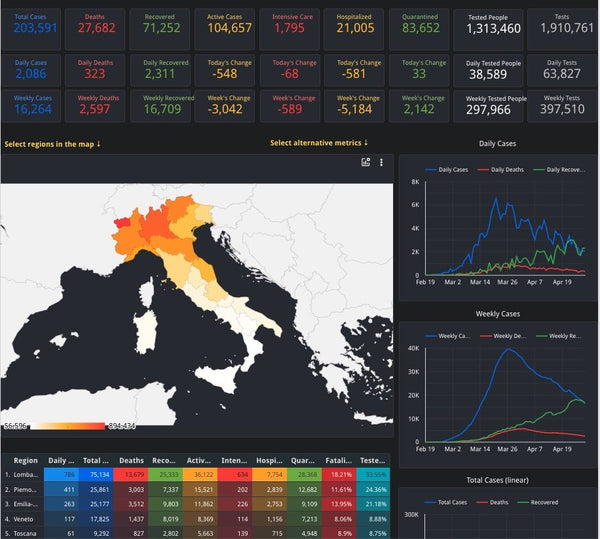Select the Active Cases 104,657 scorecard
The height and width of the screenshot is (539, 600).
[225, 29]
